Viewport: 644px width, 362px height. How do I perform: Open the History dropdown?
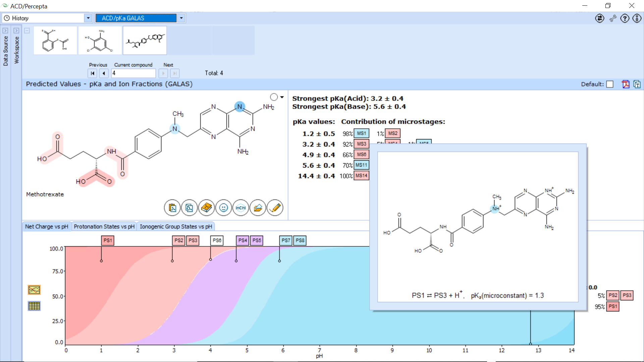(x=88, y=18)
